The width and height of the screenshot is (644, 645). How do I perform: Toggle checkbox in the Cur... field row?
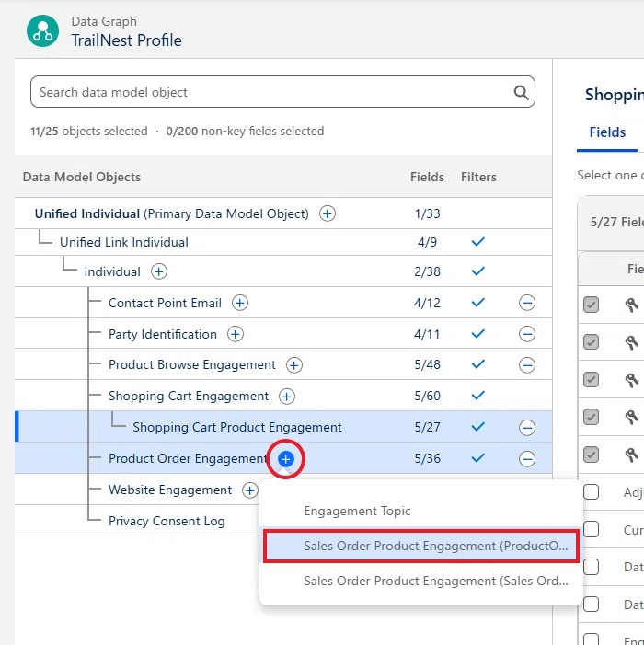coord(591,529)
